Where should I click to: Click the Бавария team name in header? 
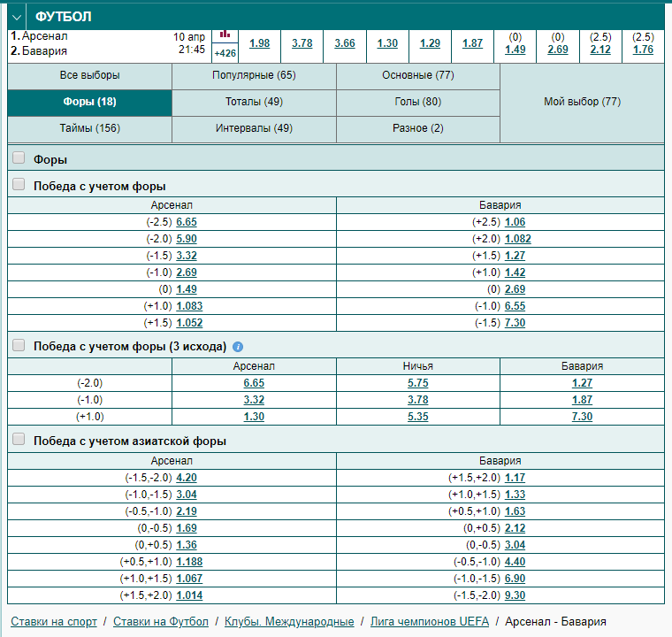[x=44, y=51]
